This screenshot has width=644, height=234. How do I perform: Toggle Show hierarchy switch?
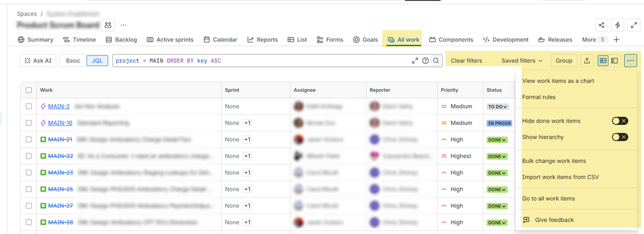pos(619,137)
